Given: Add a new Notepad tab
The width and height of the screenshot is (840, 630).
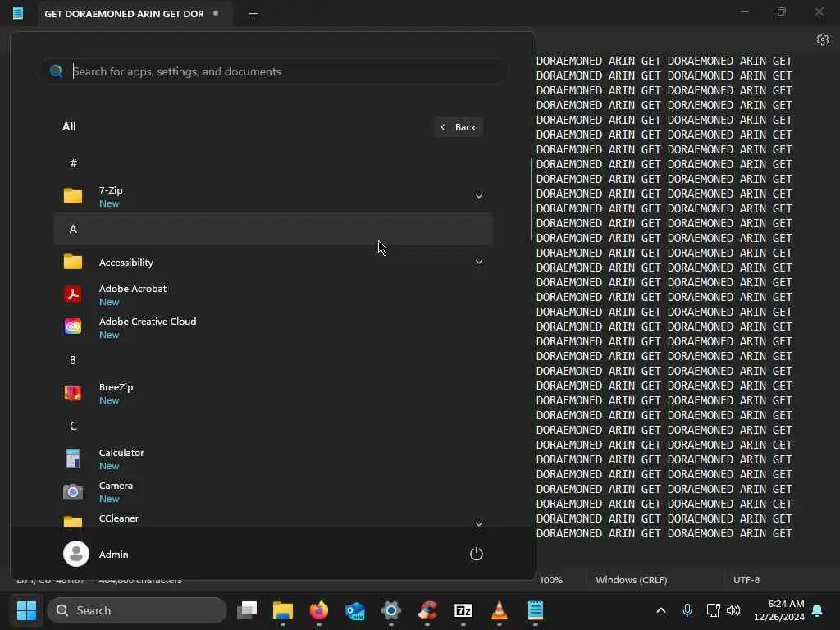Looking at the screenshot, I should [253, 14].
